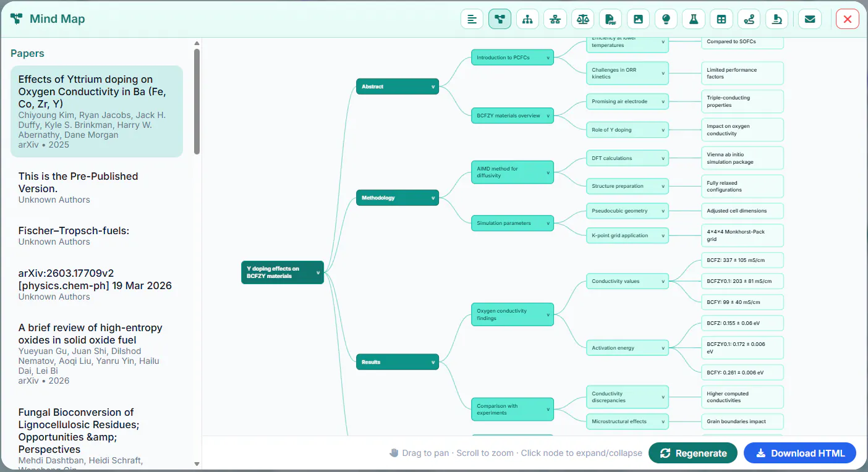Click the Regenerate button

click(693, 453)
